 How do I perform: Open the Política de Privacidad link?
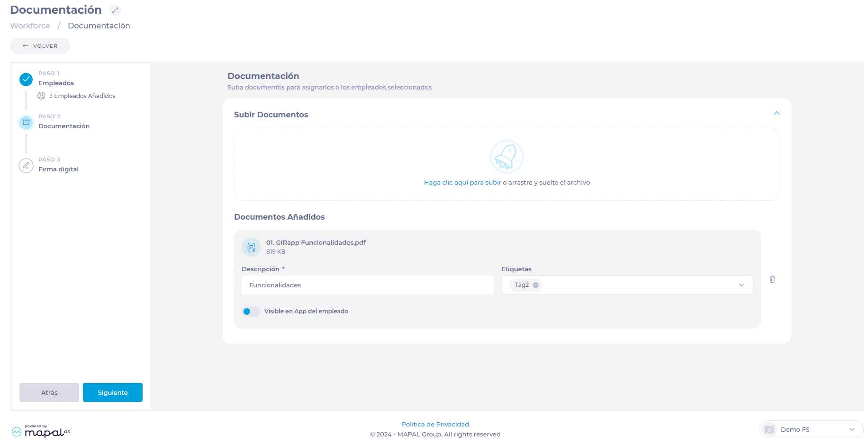coord(435,425)
